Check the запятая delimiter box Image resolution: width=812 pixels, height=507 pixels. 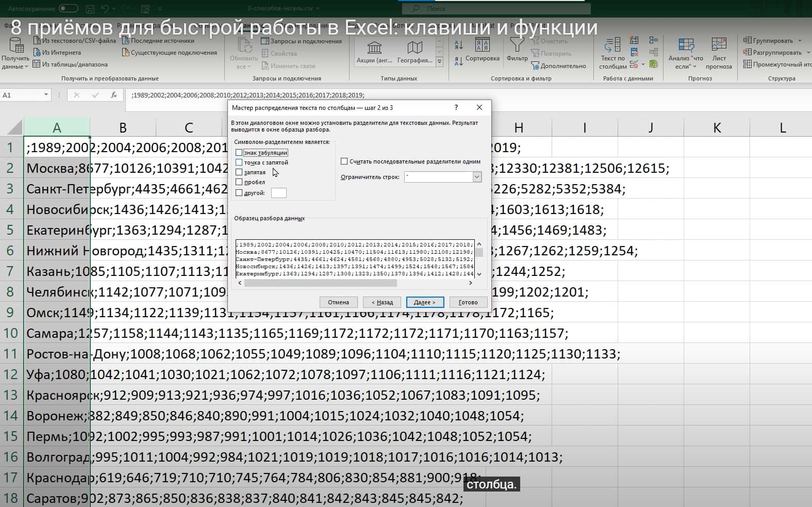pos(239,172)
